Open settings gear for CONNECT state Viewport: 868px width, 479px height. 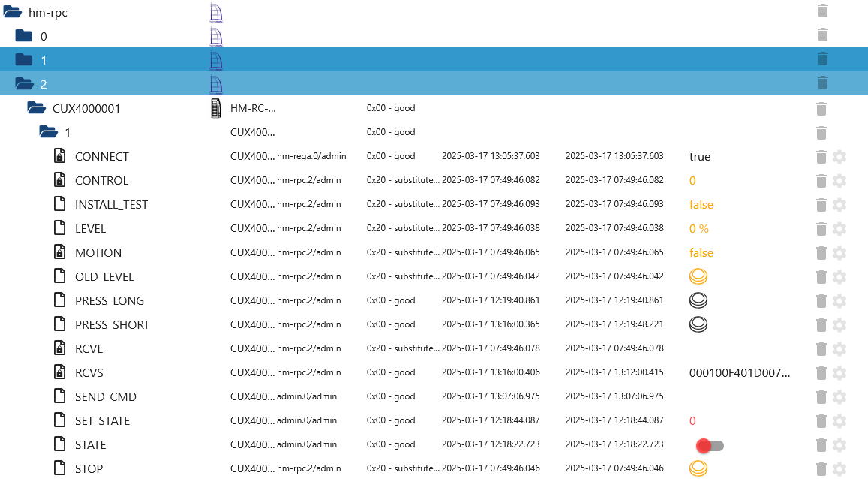(839, 157)
